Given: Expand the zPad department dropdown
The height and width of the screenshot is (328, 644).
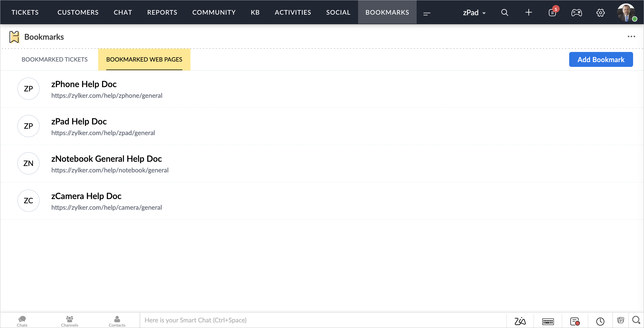Looking at the screenshot, I should [x=474, y=13].
